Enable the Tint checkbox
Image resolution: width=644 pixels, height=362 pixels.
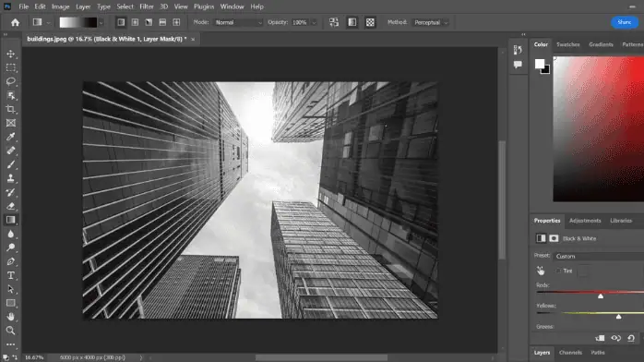coord(558,271)
